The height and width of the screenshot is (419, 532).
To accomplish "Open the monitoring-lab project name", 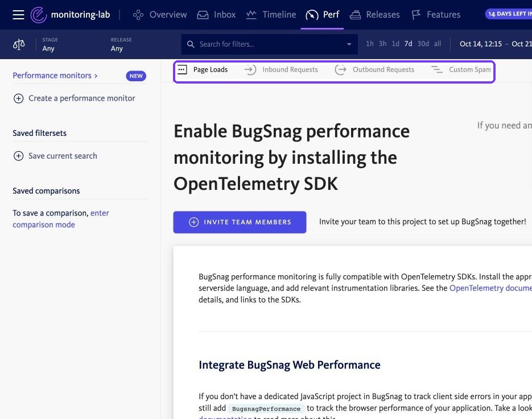I will pyautogui.click(x=80, y=15).
